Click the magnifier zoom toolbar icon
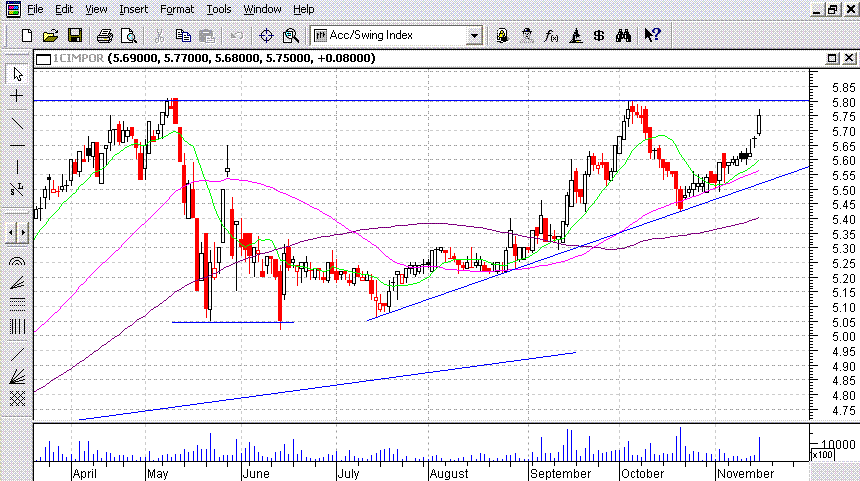The width and height of the screenshot is (860, 481). pos(291,36)
